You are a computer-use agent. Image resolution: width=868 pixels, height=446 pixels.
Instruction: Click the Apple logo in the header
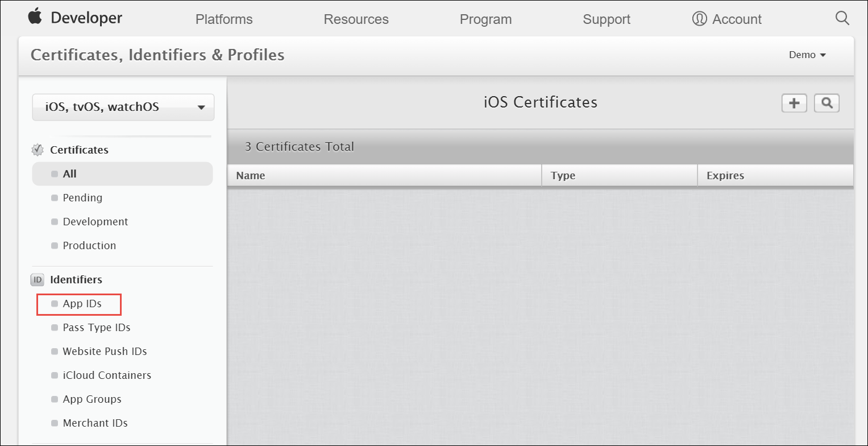(34, 18)
